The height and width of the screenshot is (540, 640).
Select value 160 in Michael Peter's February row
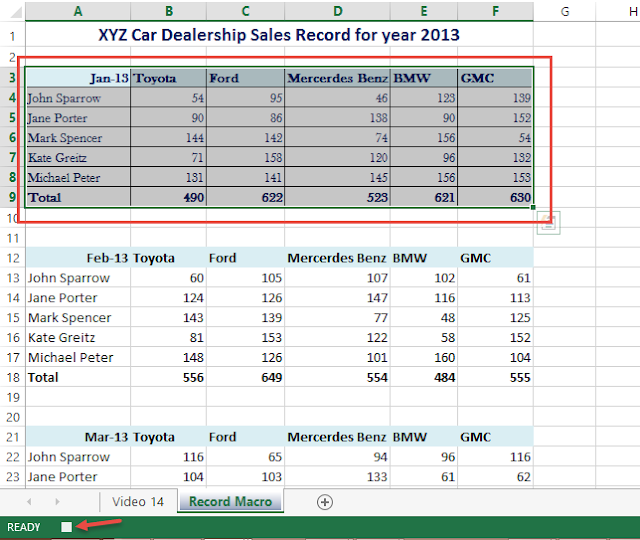click(x=424, y=358)
